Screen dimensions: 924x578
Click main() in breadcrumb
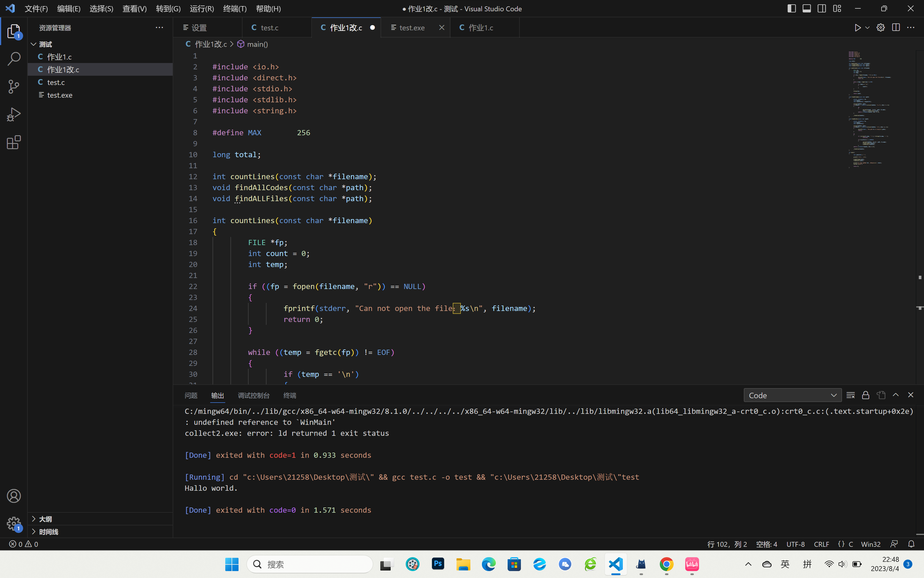pyautogui.click(x=252, y=44)
